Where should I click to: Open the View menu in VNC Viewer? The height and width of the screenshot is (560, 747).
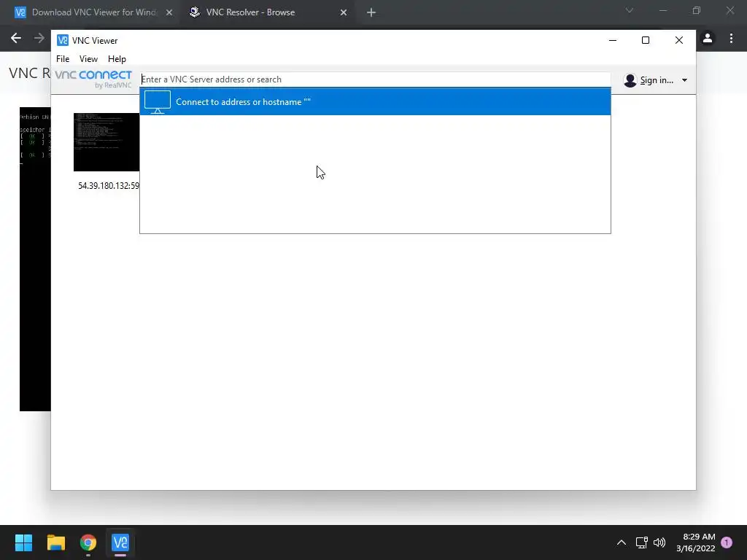(x=88, y=58)
